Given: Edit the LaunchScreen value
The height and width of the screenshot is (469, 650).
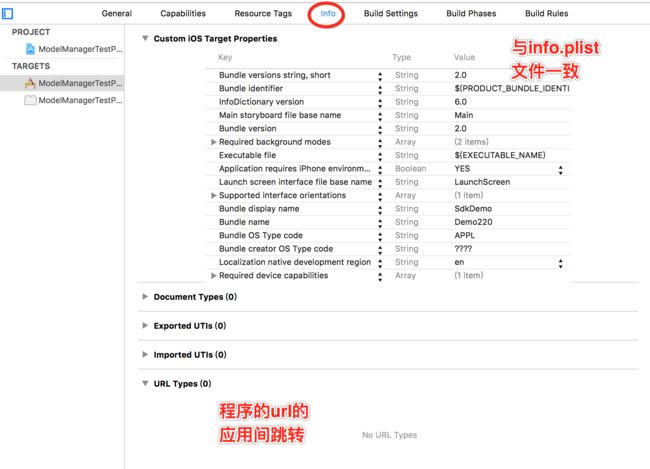Looking at the screenshot, I should click(x=482, y=182).
